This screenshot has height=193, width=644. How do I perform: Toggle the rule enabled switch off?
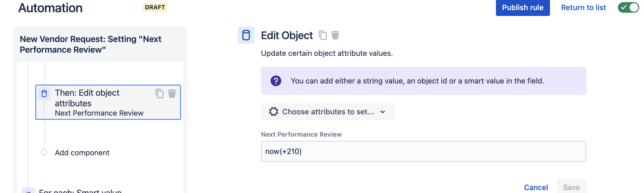pyautogui.click(x=628, y=7)
